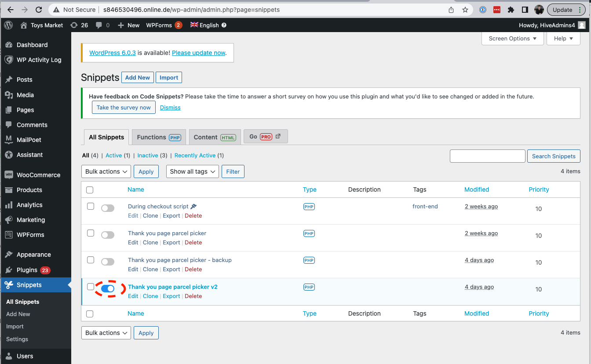Click the Dashboard sidebar icon
This screenshot has height=364, width=591.
click(8, 45)
